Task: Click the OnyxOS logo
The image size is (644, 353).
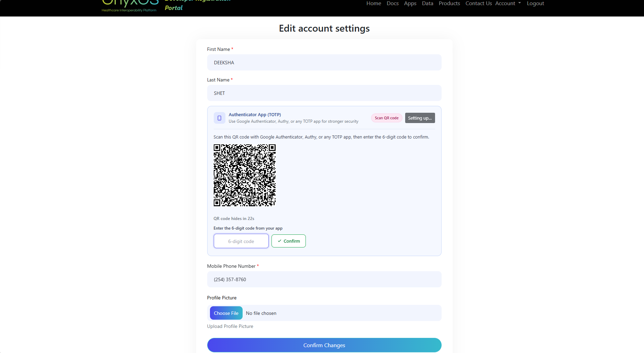Action: (x=130, y=6)
